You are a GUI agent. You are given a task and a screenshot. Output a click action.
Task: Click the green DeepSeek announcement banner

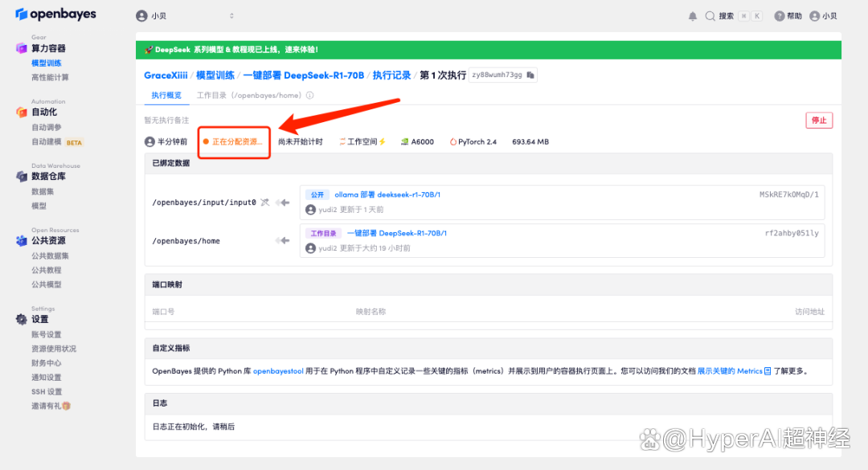(x=489, y=50)
